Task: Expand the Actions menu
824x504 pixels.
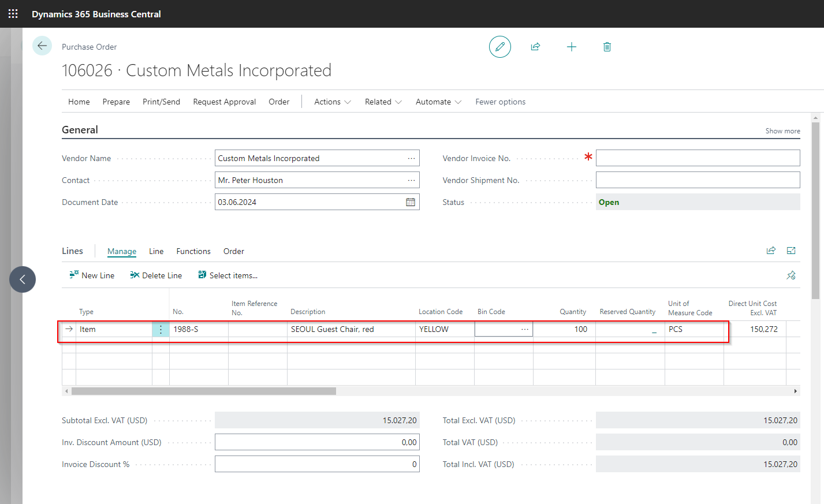Action: pos(333,102)
